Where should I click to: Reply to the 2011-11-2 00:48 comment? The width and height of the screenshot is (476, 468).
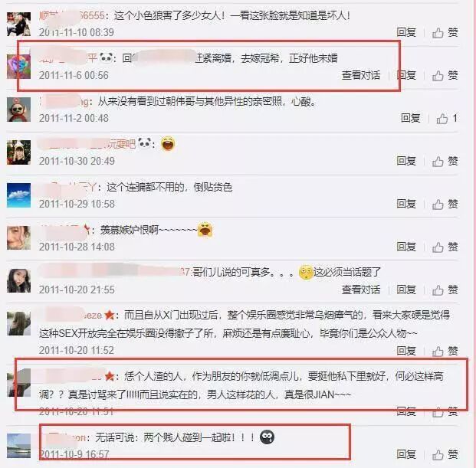[x=410, y=118]
